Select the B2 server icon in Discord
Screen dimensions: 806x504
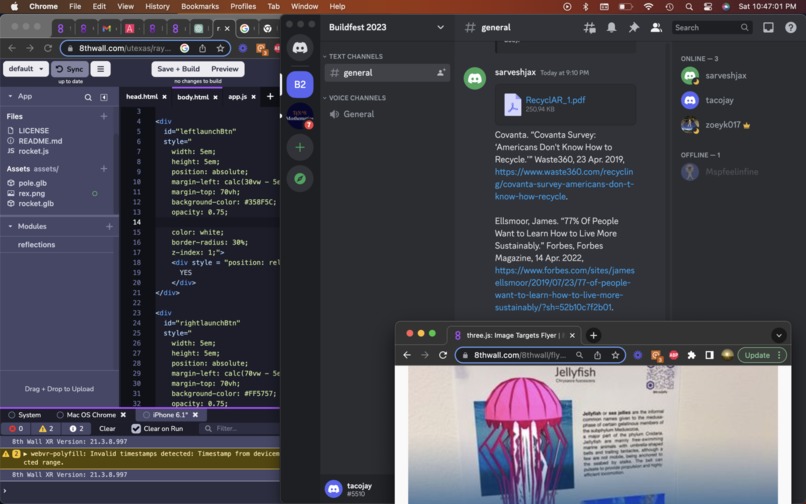[300, 84]
